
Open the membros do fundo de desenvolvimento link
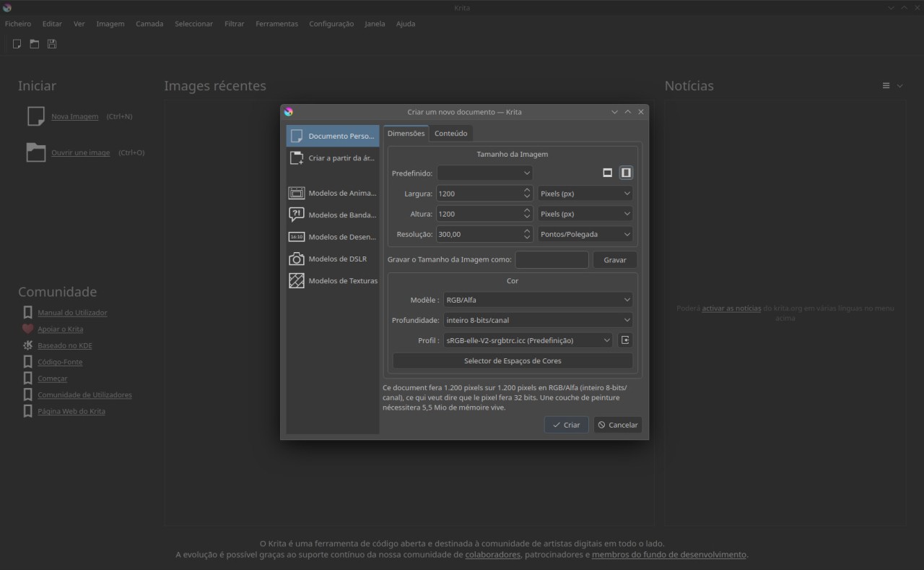pyautogui.click(x=669, y=555)
